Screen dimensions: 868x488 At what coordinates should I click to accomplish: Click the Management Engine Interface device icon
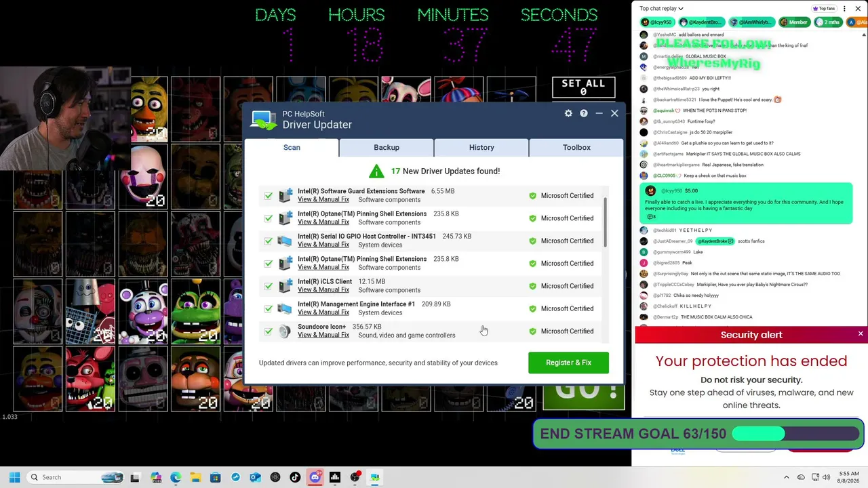coord(285,308)
